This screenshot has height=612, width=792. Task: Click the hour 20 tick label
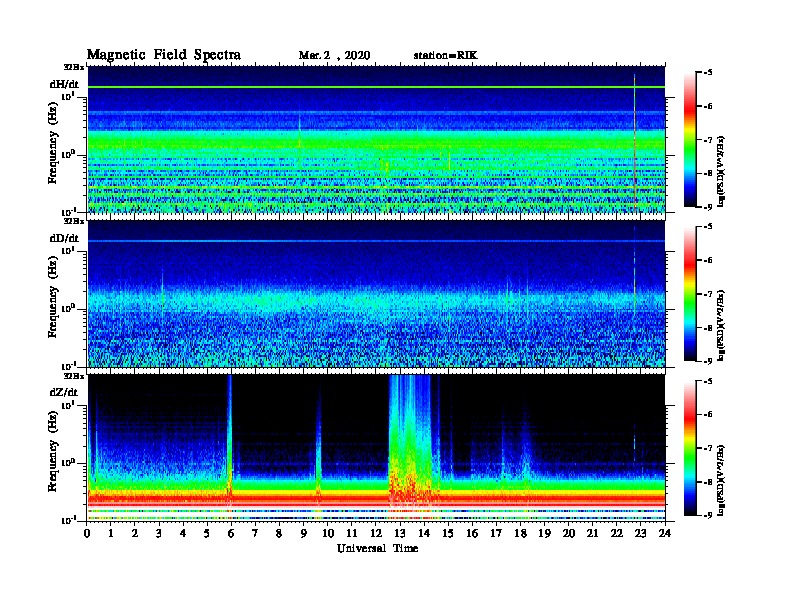point(569,534)
